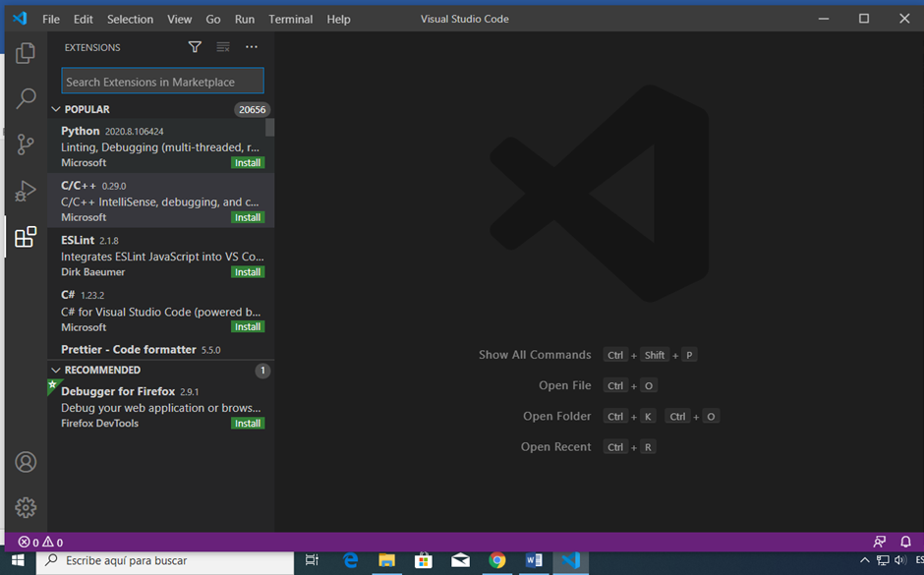The height and width of the screenshot is (575, 924).
Task: Open the Selection menu
Action: coord(130,19)
